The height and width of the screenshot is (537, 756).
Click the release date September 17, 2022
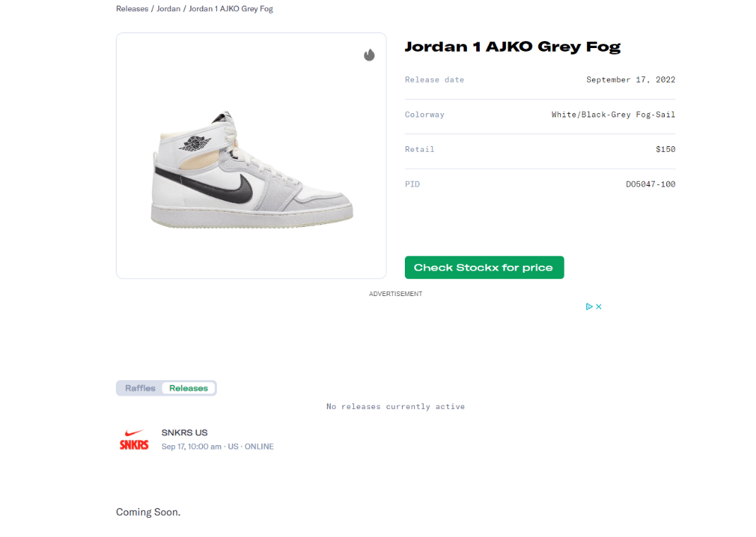630,79
